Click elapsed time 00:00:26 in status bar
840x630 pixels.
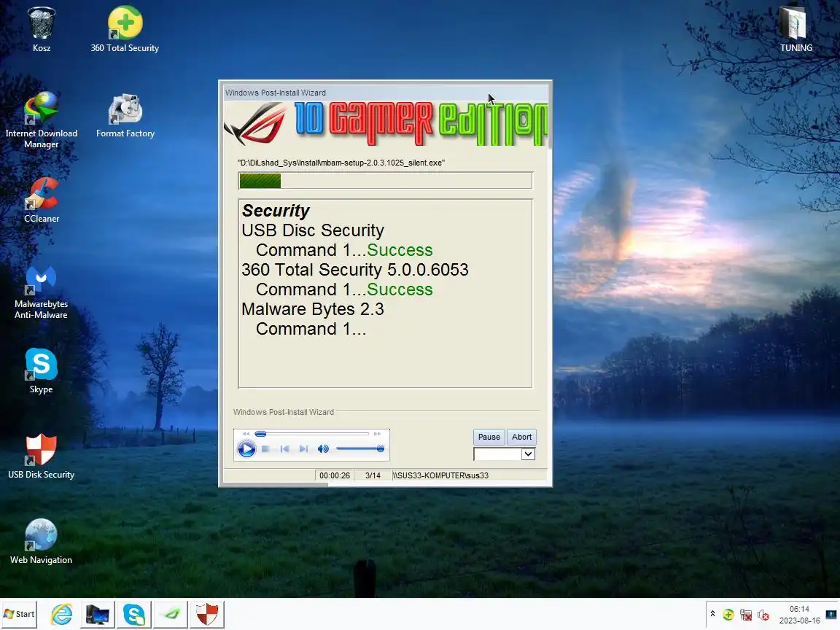334,475
